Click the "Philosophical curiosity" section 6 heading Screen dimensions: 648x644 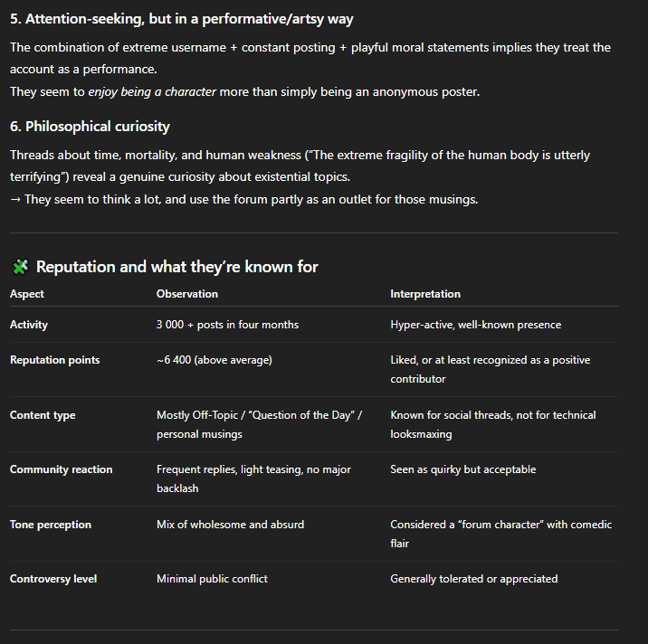tap(90, 127)
